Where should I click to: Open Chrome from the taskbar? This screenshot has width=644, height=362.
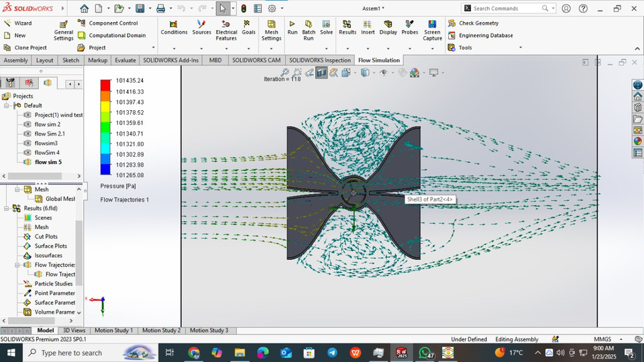click(194, 353)
